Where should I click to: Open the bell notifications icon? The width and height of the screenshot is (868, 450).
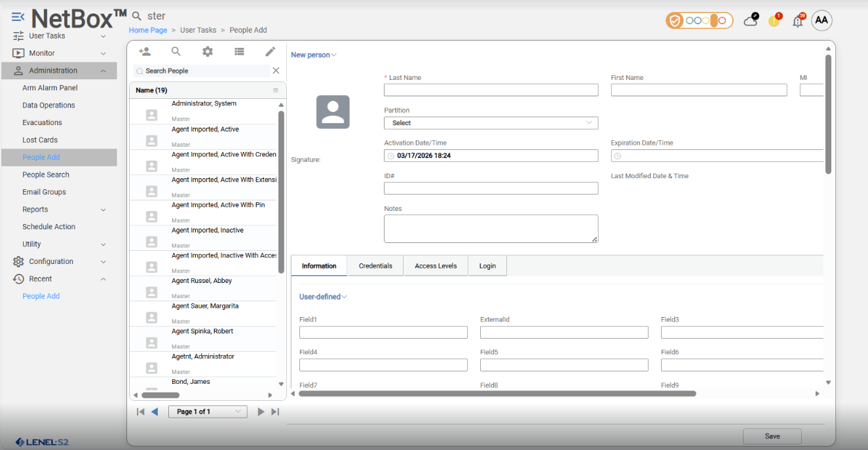point(798,21)
